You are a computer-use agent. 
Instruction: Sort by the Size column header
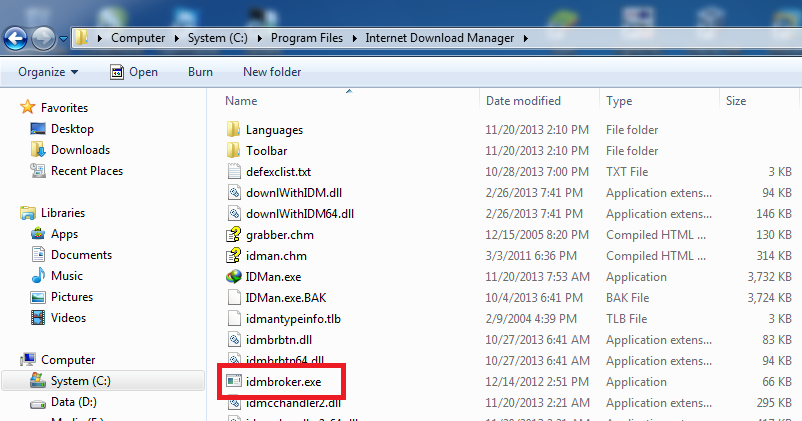(736, 101)
